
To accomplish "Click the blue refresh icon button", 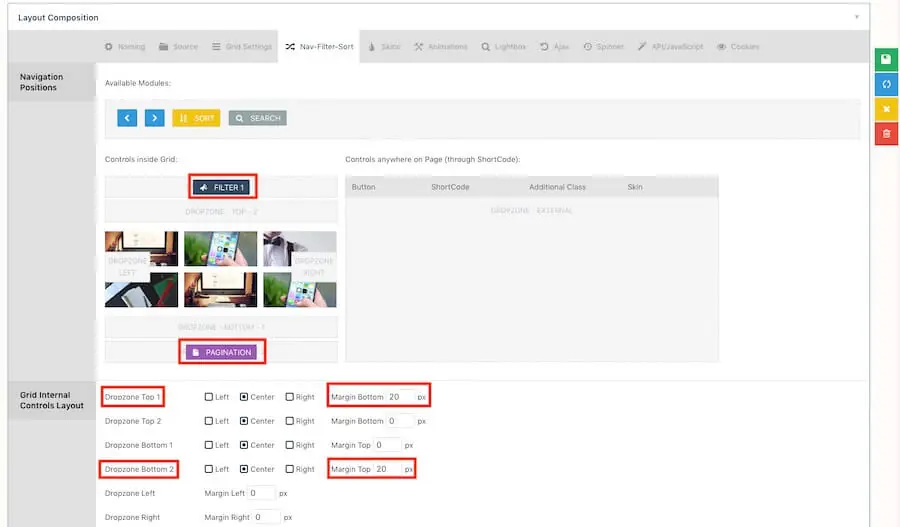I will (x=886, y=84).
